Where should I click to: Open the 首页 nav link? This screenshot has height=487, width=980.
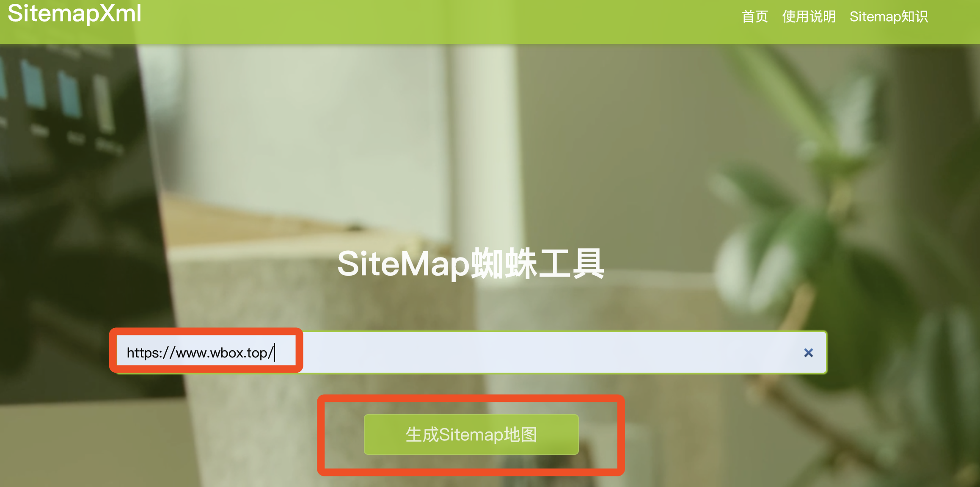[754, 17]
